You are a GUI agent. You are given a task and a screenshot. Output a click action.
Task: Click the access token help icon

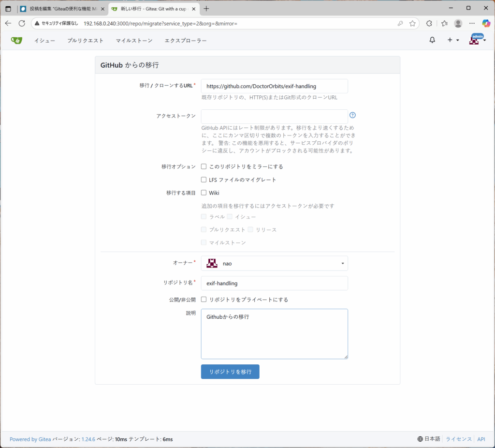coord(352,115)
